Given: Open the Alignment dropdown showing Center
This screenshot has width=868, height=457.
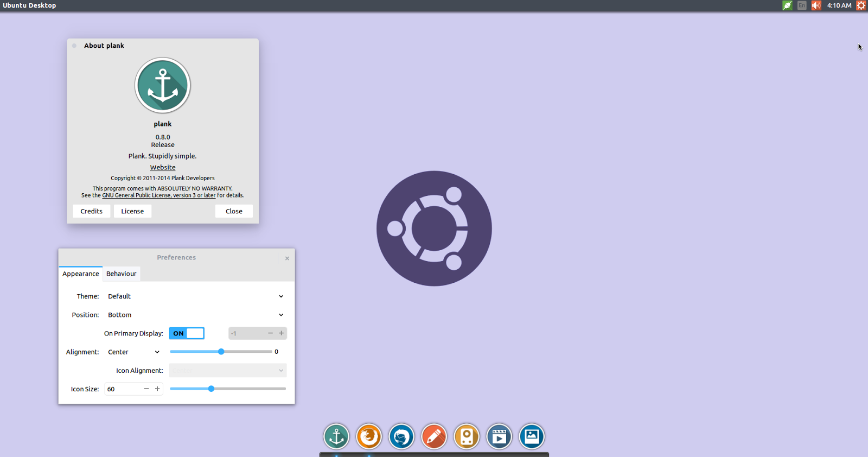Looking at the screenshot, I should point(133,352).
